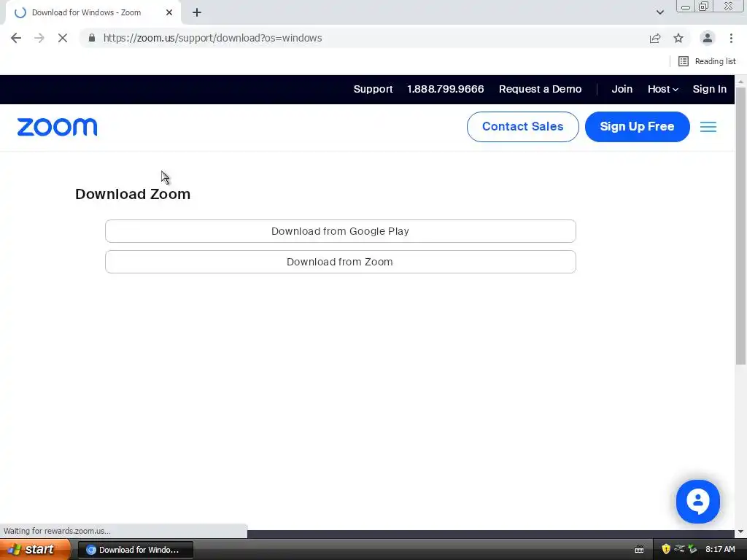Click the address bar URL
The width and height of the screenshot is (747, 560).
212,38
